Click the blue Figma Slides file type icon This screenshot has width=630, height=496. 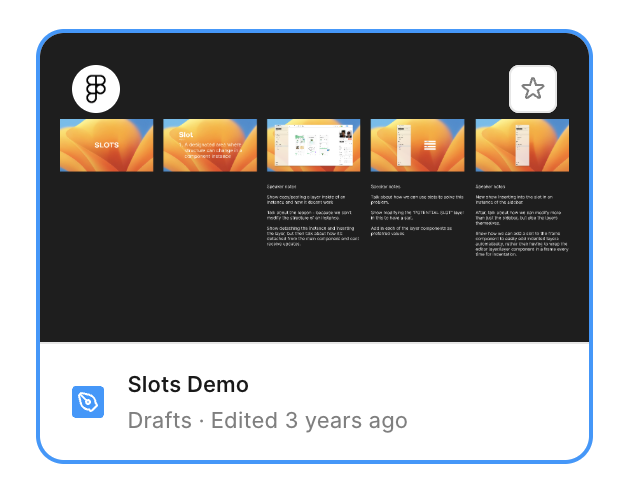coord(88,402)
